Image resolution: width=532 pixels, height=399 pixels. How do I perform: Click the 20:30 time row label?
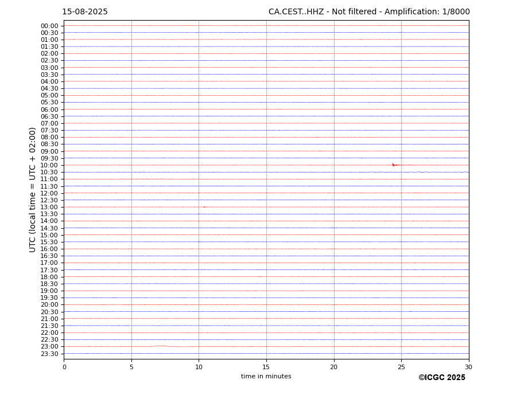click(49, 312)
